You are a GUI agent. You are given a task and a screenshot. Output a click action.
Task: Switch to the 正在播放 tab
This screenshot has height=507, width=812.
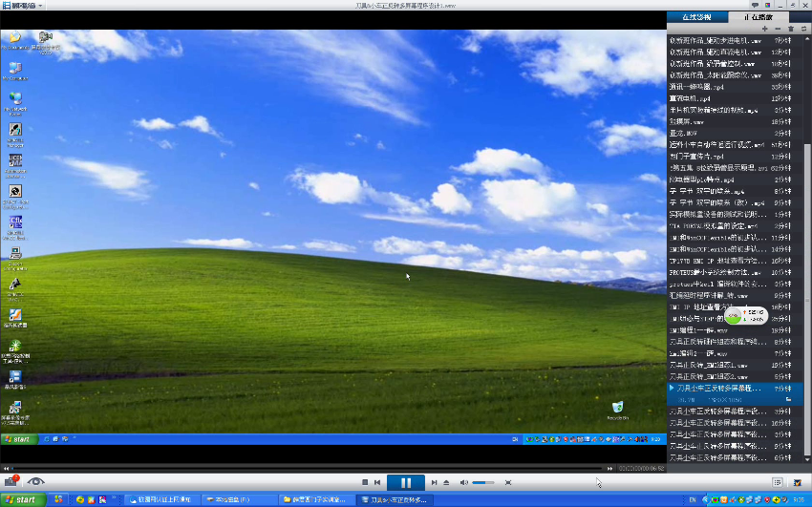(759, 17)
